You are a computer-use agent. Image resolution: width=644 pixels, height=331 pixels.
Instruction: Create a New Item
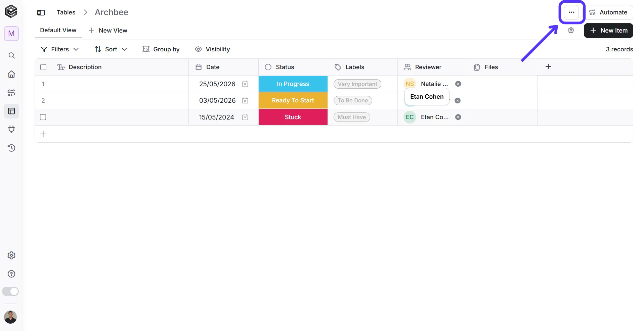click(x=608, y=31)
